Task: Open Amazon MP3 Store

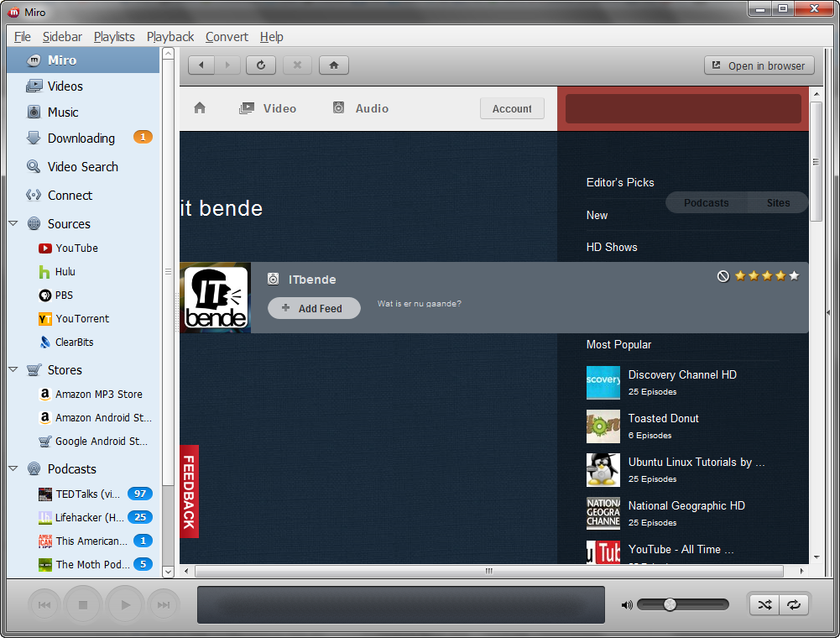Action: (83, 394)
